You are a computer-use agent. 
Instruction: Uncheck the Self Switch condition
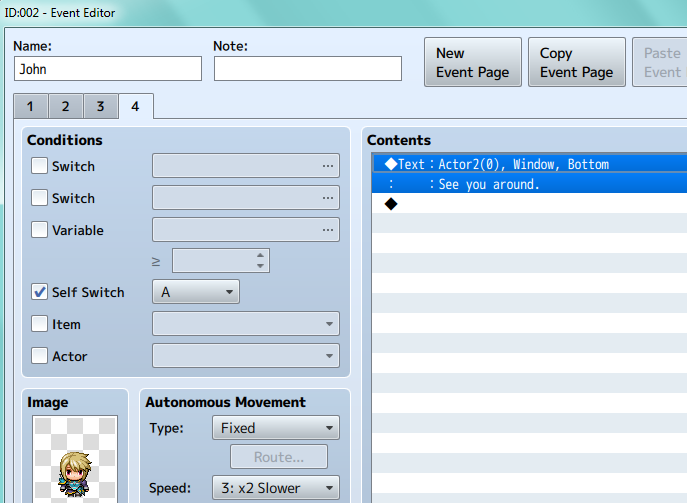[39, 292]
